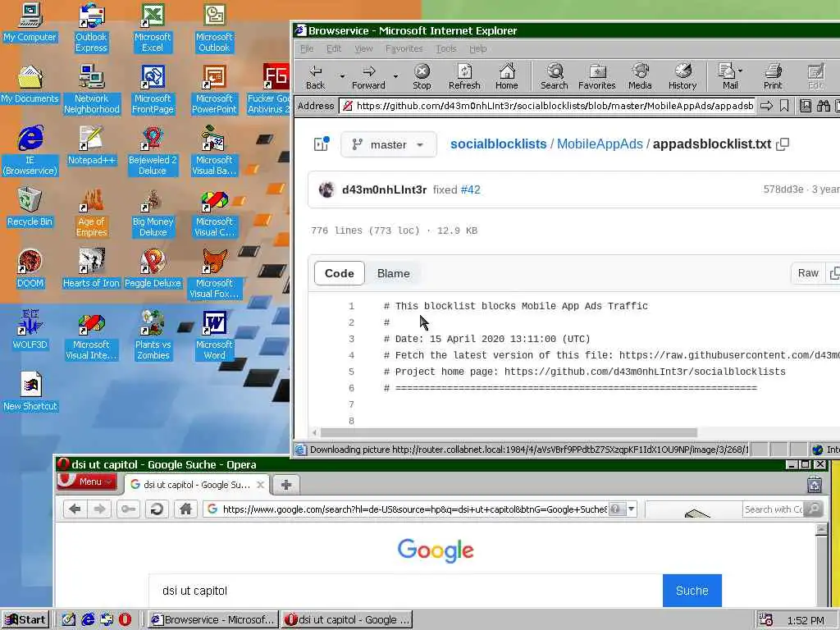Open the Mail button dropdown in IE
Screen dimensions: 840x630
740,71
